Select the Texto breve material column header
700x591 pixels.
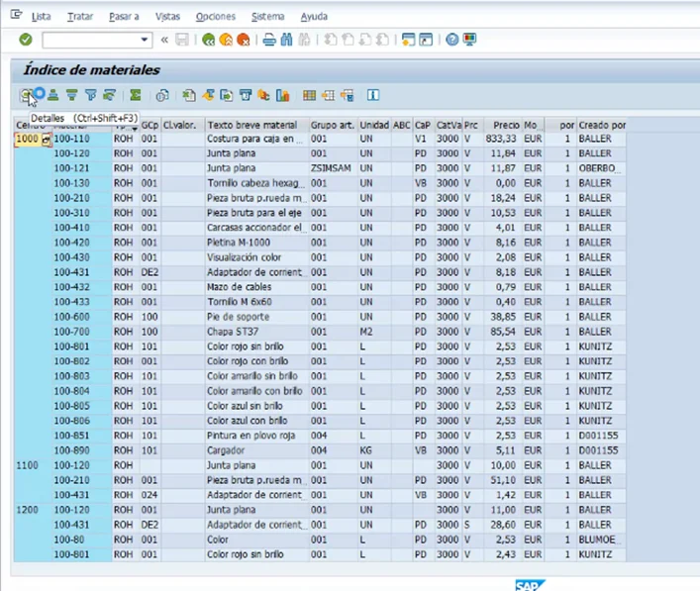pyautogui.click(x=256, y=125)
